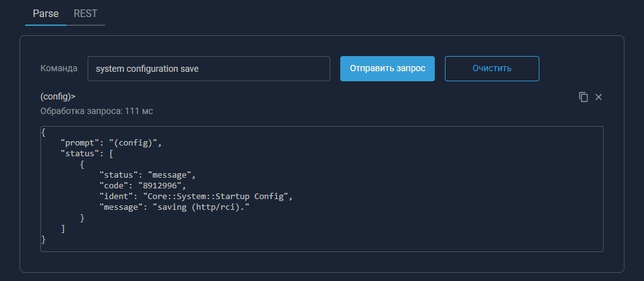
Task: Copy the response with the copy icon
Action: (584, 97)
